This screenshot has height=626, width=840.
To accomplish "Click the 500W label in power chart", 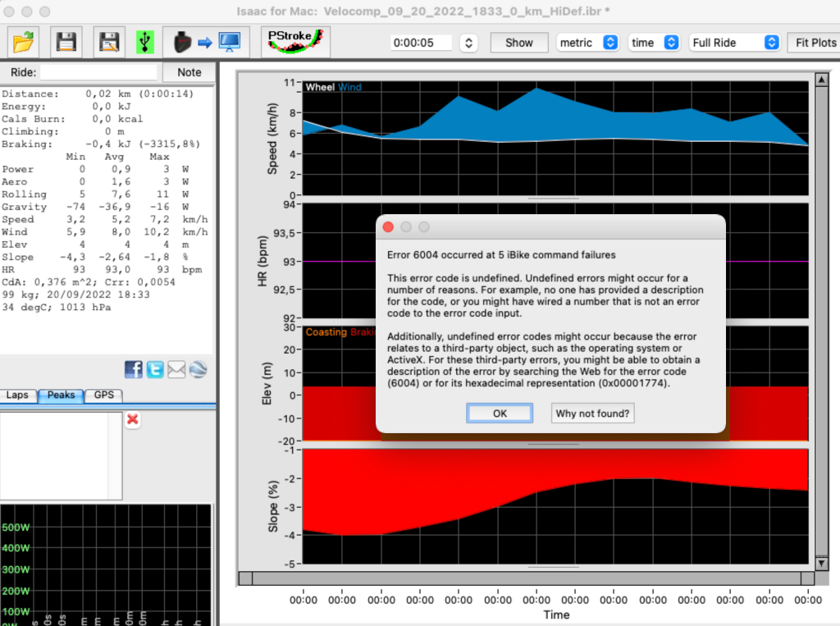I will pyautogui.click(x=16, y=528).
